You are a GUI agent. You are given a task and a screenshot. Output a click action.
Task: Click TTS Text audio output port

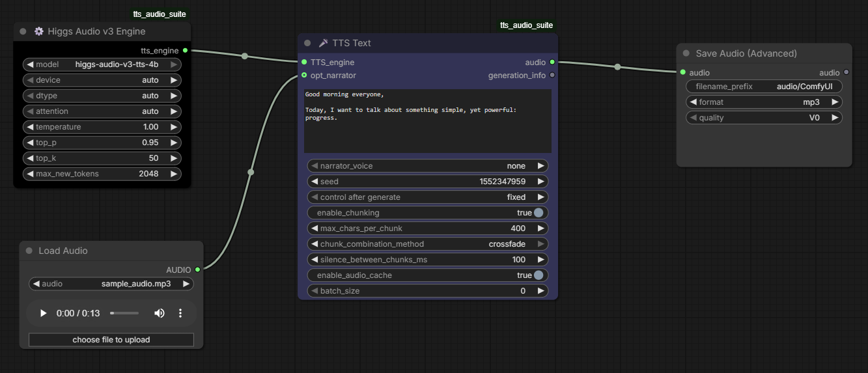click(552, 62)
